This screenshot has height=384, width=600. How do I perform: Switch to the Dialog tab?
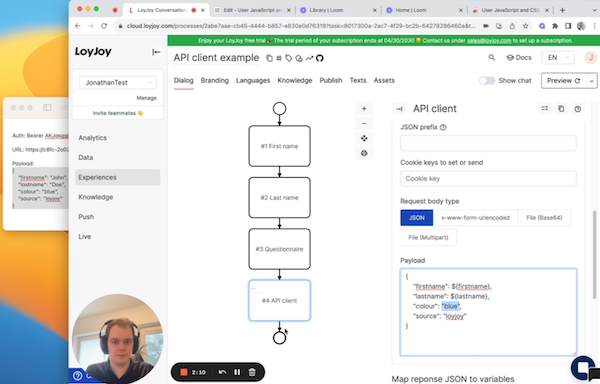183,80
